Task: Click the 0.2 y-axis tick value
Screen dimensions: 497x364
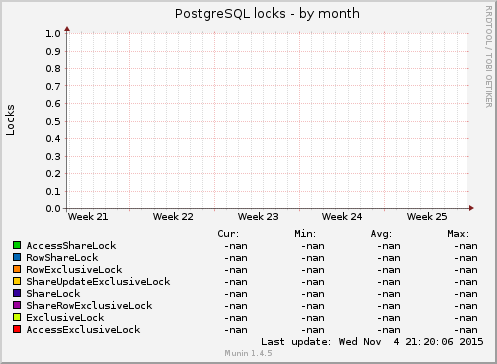Action: (x=53, y=174)
